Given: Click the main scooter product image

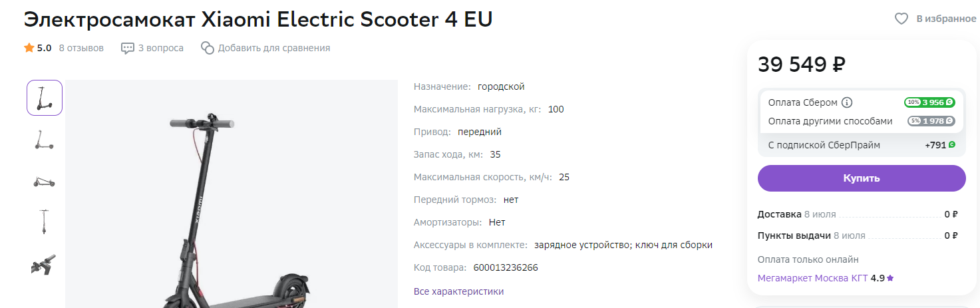Looking at the screenshot, I should click(231, 200).
